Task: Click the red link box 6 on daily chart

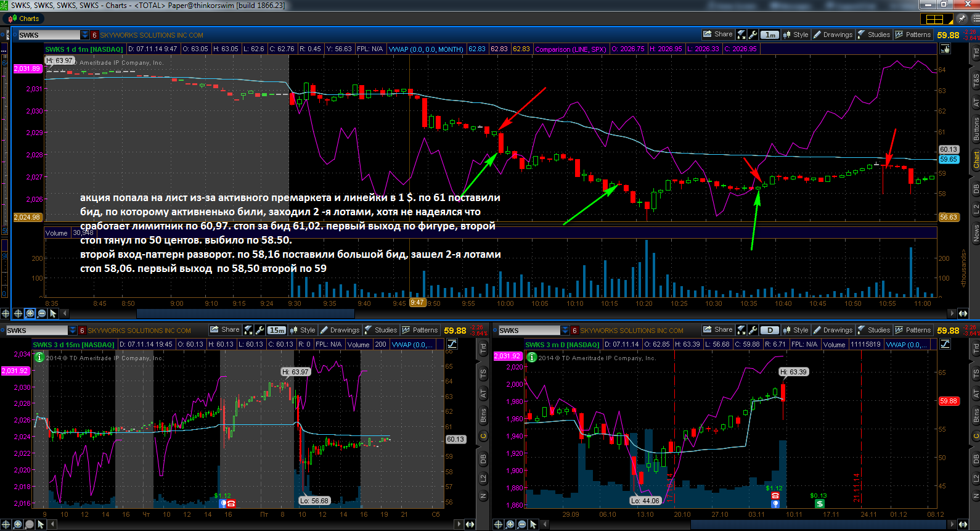Action: click(x=574, y=331)
